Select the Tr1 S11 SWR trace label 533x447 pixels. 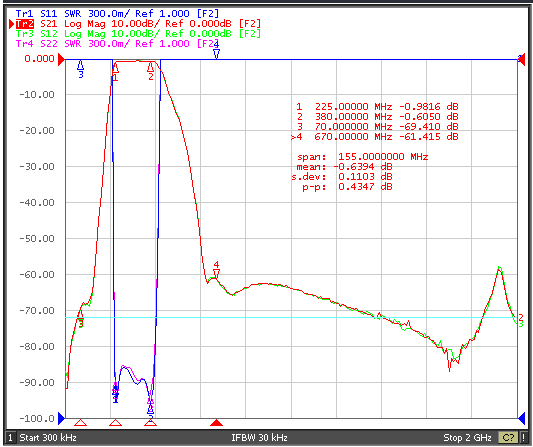(117, 14)
